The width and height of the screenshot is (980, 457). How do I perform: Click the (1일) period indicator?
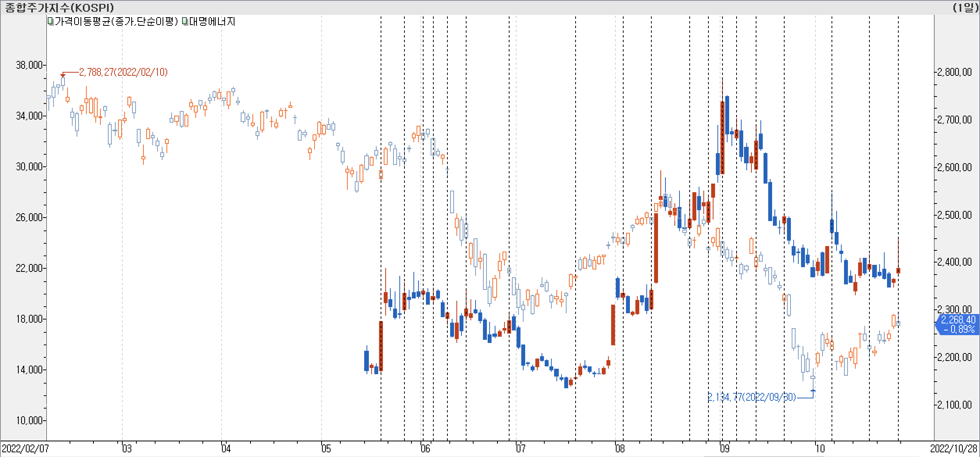coord(965,7)
